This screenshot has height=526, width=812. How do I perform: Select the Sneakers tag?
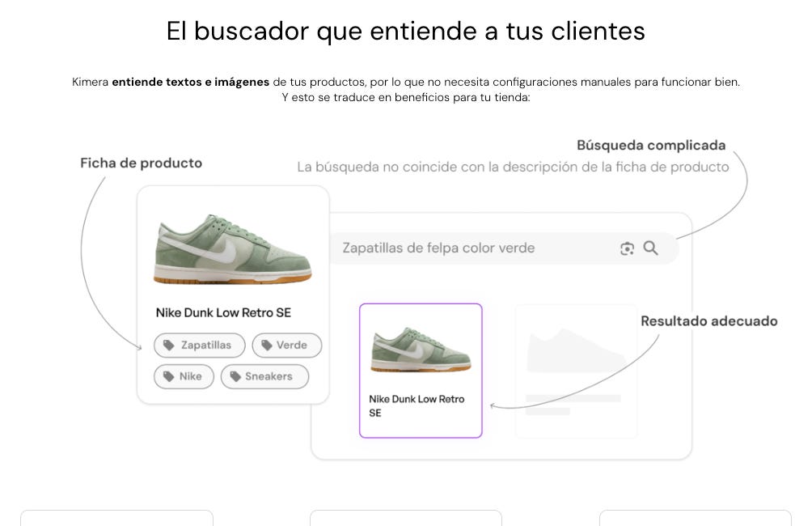tap(264, 377)
